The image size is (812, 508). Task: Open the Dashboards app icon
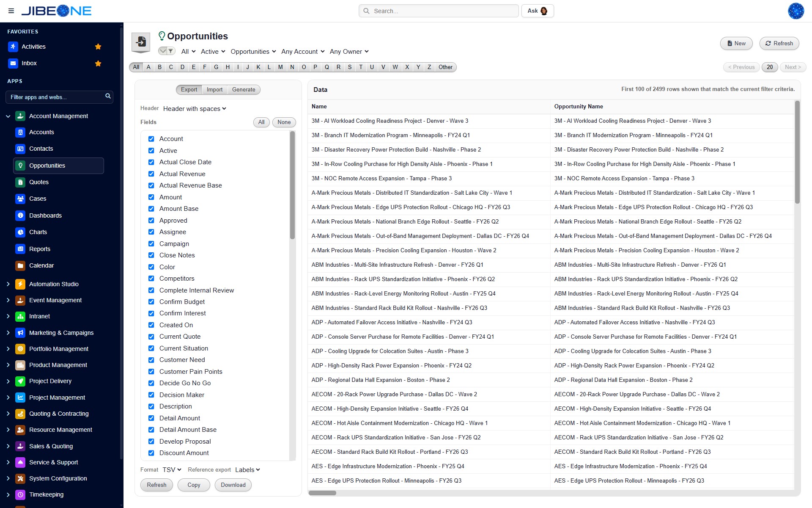tap(20, 215)
